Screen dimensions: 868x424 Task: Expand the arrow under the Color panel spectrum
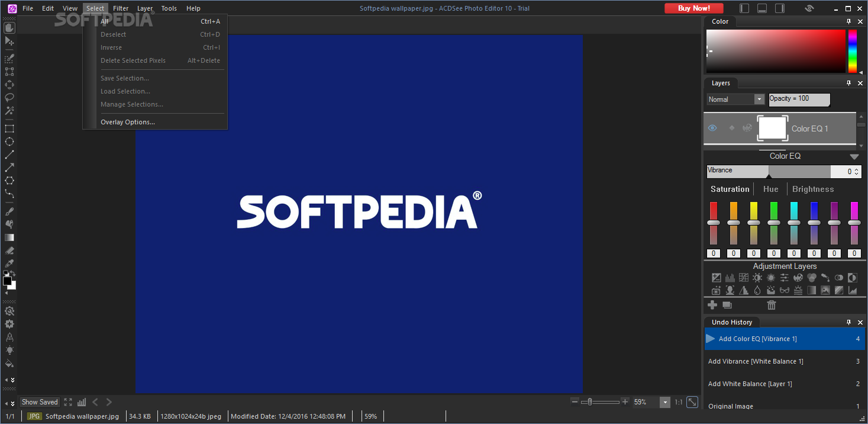860,72
